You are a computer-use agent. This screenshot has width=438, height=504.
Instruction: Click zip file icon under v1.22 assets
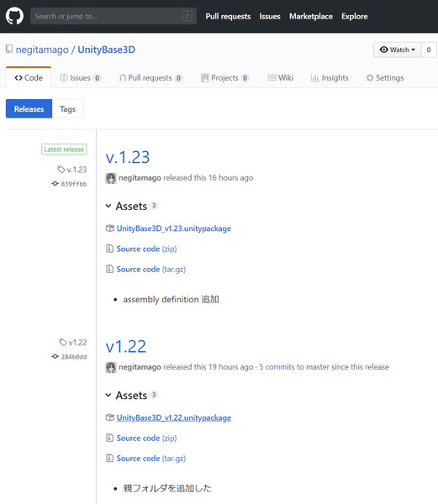[109, 438]
